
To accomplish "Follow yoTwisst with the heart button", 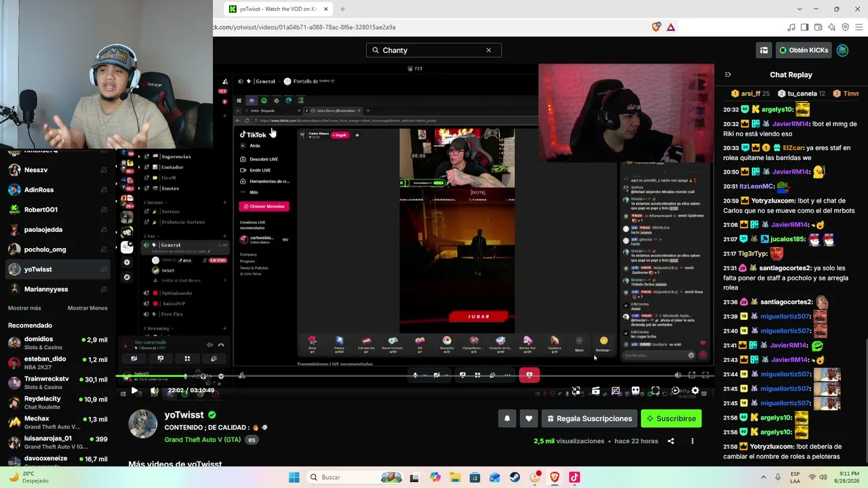I will tap(529, 419).
